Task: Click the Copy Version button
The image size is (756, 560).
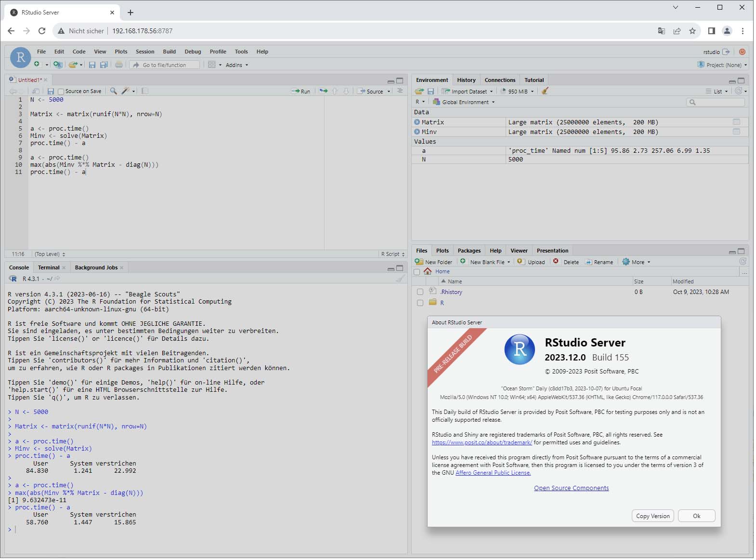Action: [652, 516]
